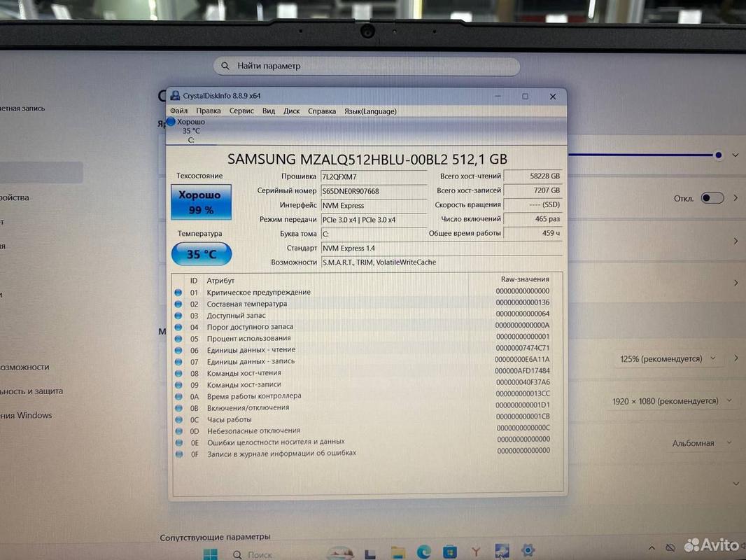Expand the 125% scale dropdown
Viewport: 746px width, 560px height.
click(667, 358)
